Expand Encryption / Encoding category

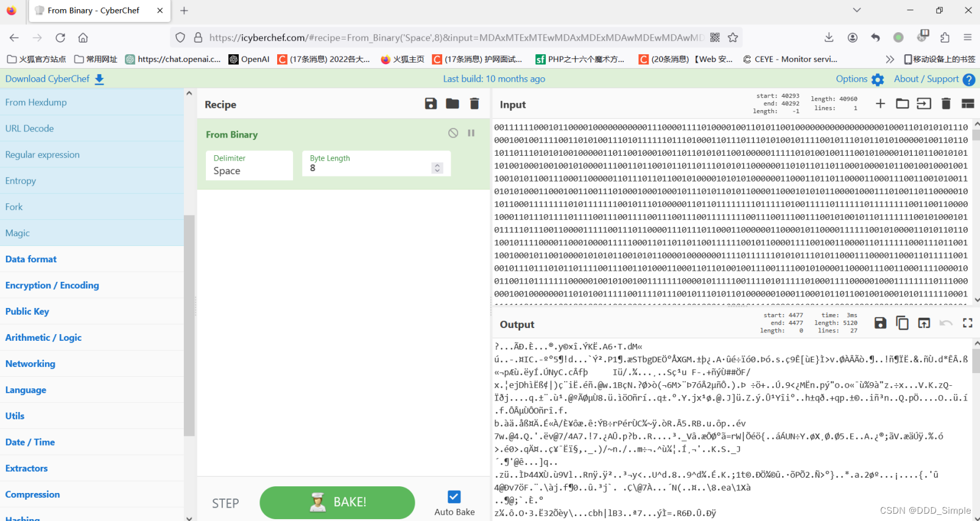(x=91, y=285)
